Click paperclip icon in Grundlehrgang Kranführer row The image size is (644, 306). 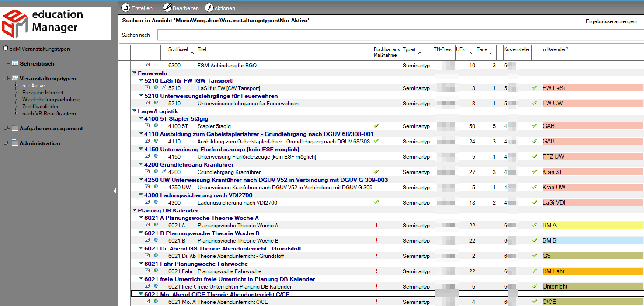[164, 172]
